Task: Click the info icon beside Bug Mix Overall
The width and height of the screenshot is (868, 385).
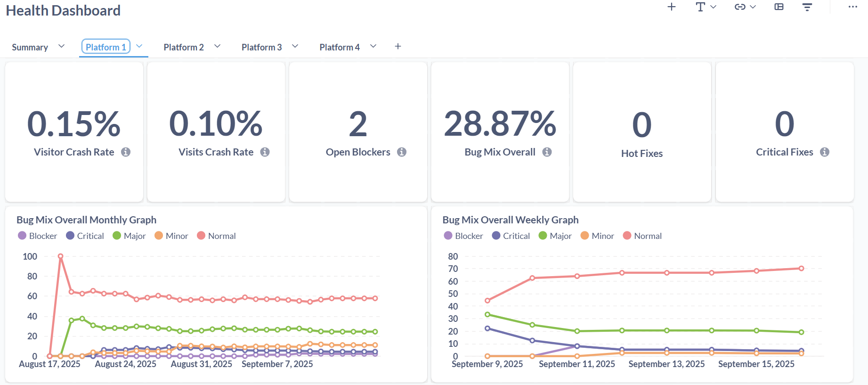Action: coord(547,152)
